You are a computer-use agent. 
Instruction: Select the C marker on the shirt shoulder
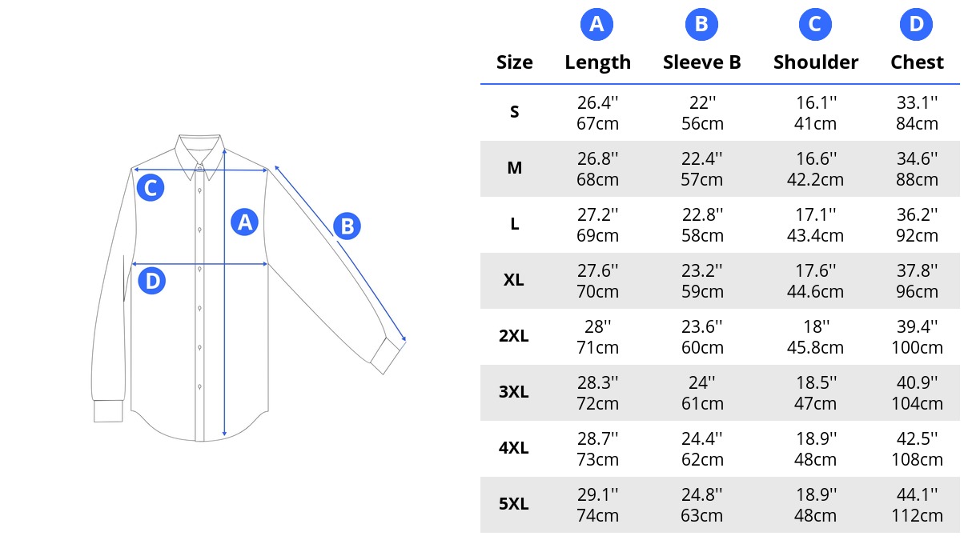point(151,188)
